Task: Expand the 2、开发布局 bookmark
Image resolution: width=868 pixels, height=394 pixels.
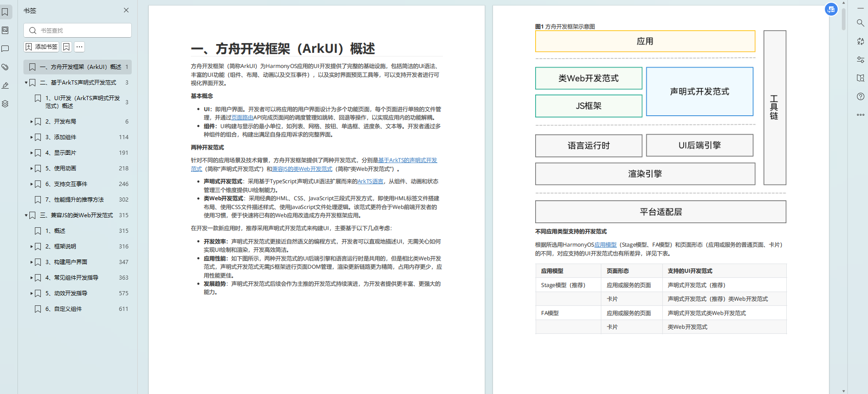Action: 32,122
